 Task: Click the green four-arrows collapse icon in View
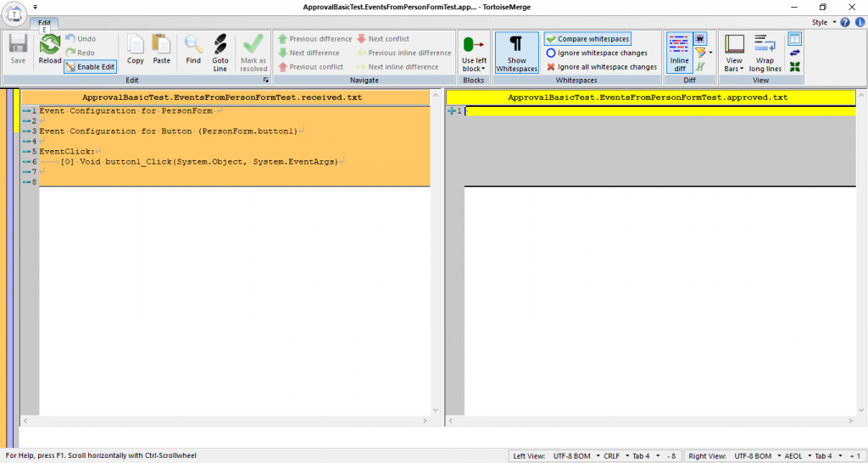point(794,67)
